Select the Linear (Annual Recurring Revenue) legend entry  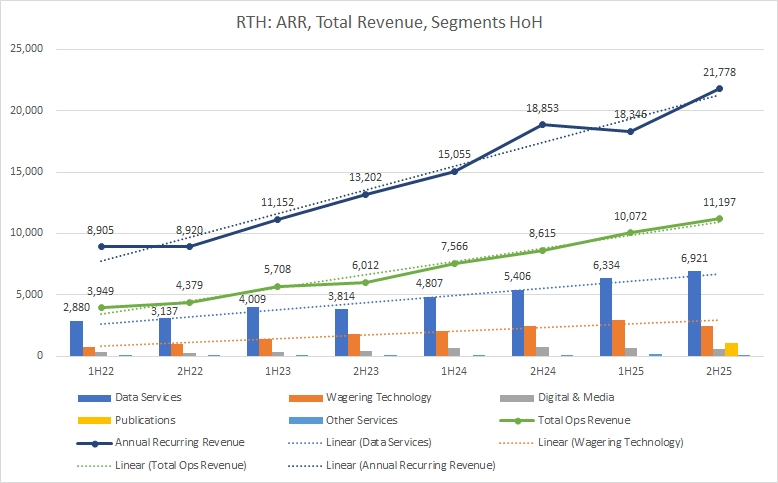(420, 465)
